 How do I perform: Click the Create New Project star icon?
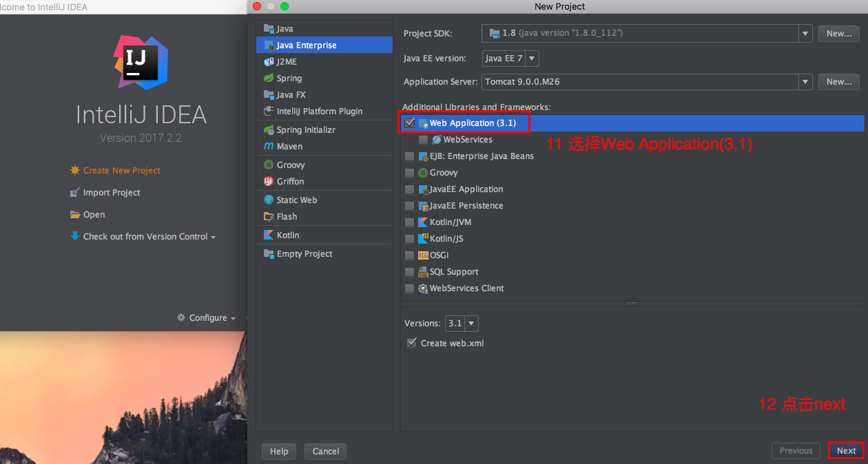coord(75,171)
